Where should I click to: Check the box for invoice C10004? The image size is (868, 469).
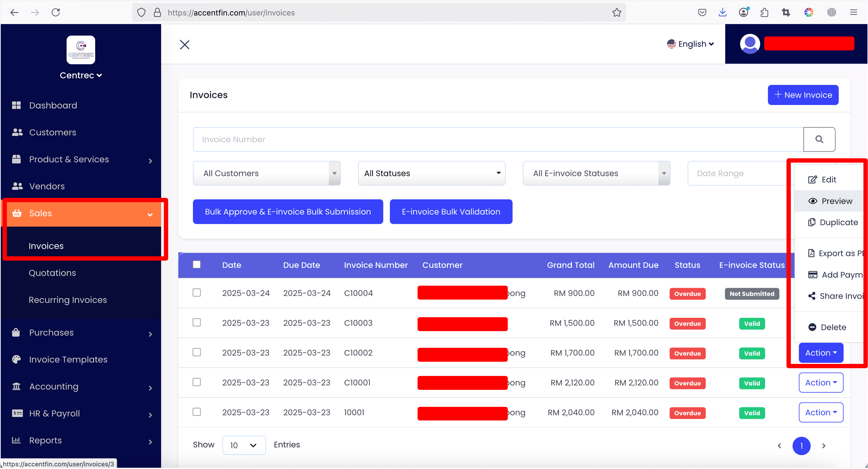[197, 292]
